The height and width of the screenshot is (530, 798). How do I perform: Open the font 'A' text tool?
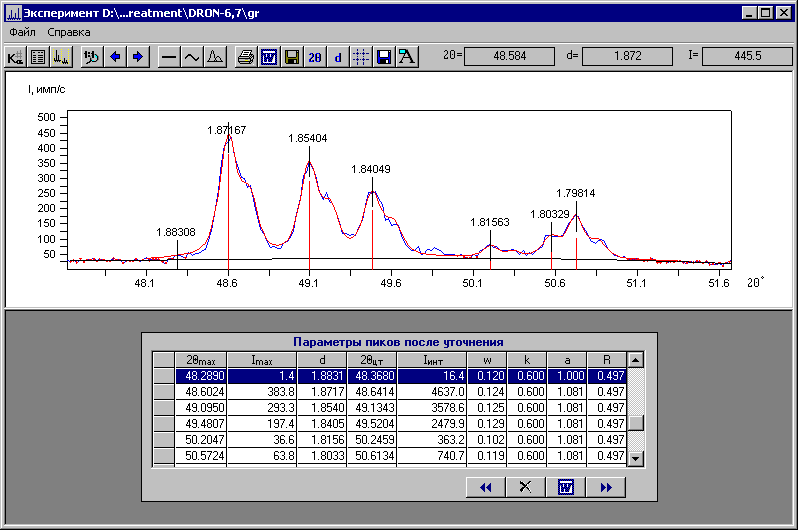tap(407, 57)
